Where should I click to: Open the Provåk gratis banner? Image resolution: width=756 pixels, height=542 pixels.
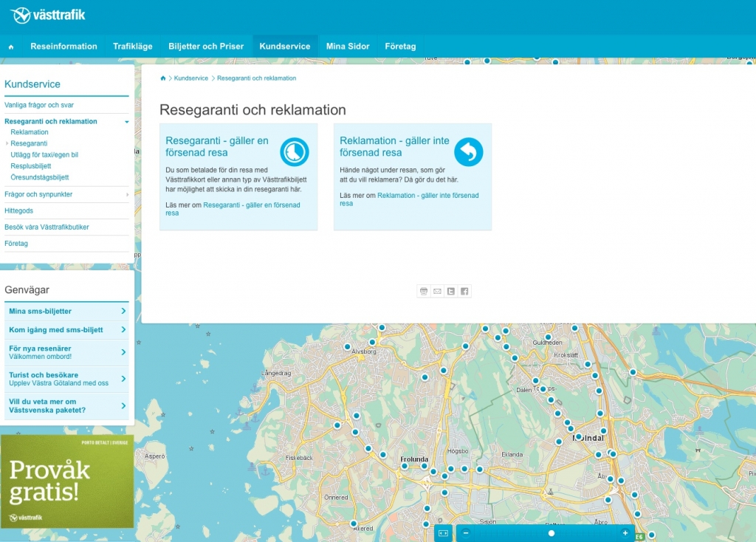(x=67, y=481)
